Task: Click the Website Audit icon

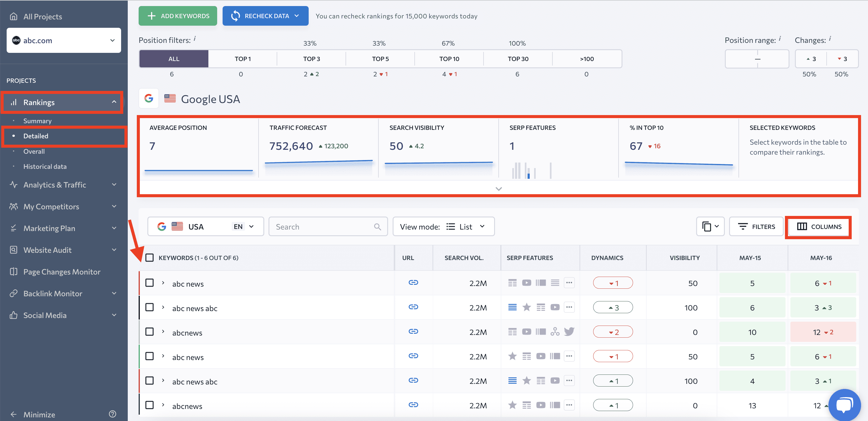Action: point(14,250)
